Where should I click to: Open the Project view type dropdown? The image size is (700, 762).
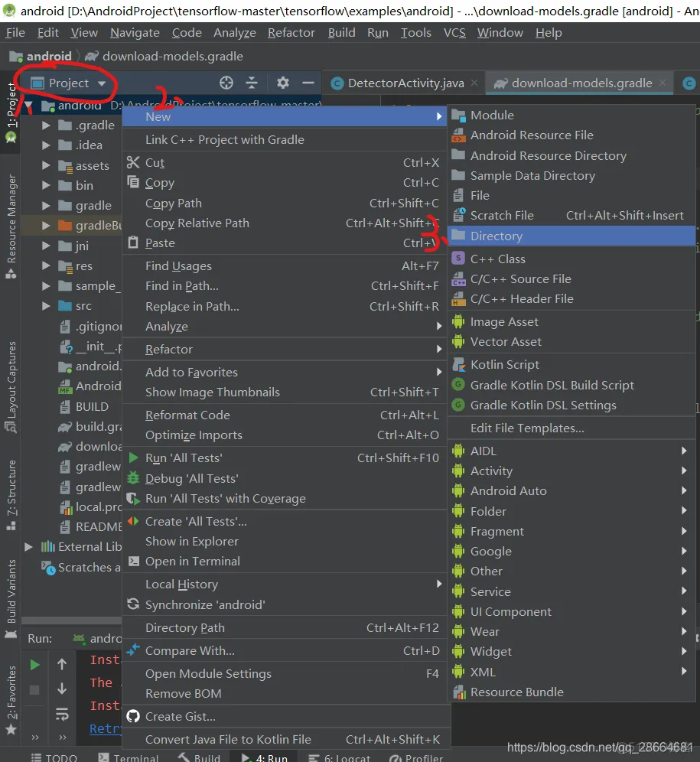[69, 83]
